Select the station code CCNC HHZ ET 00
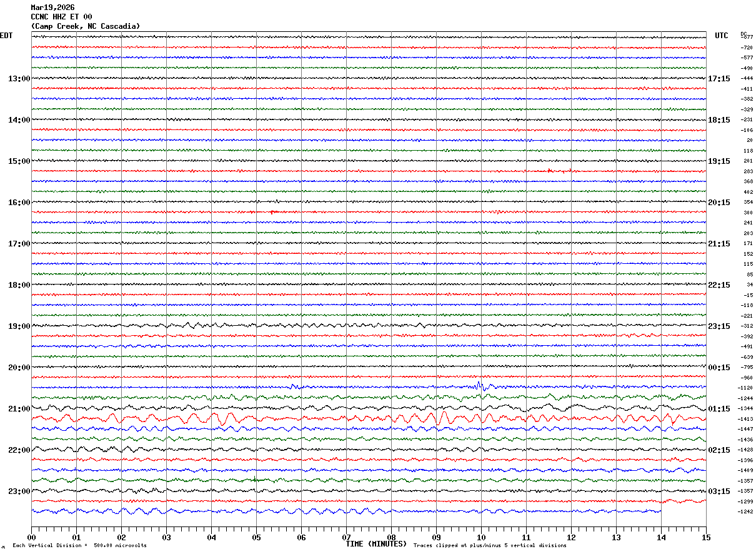The image size is (756, 554). pos(61,17)
